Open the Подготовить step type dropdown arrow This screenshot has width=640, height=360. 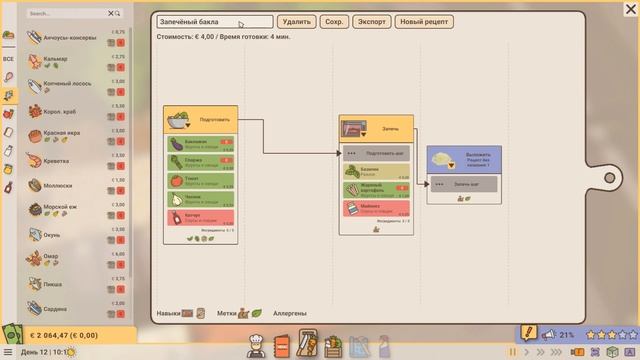coord(188,125)
